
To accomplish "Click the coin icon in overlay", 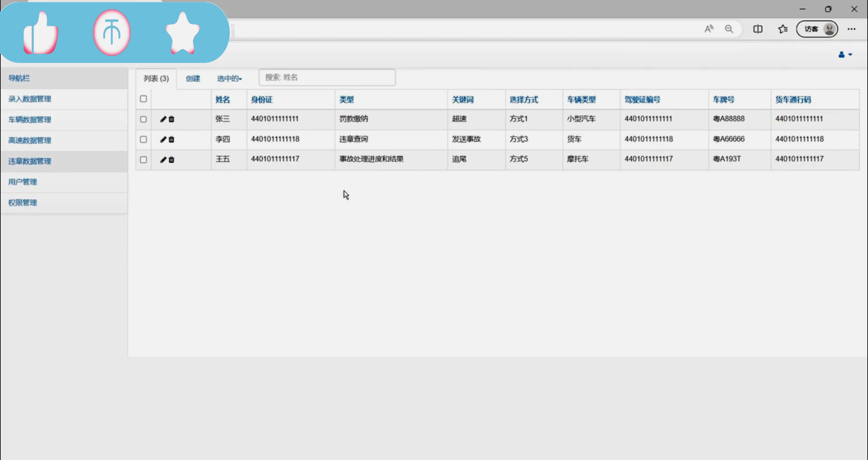I will 112,33.
